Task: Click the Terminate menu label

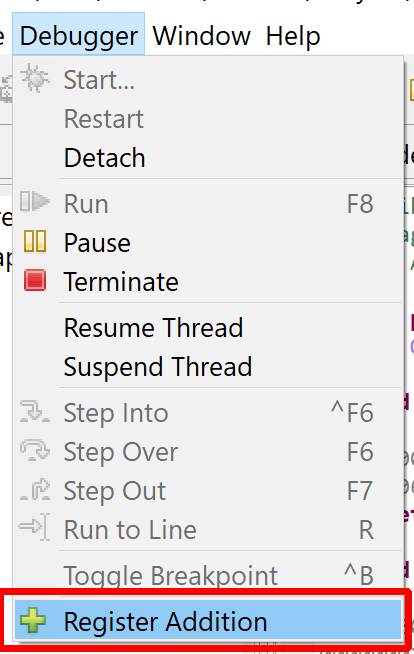Action: [121, 282]
